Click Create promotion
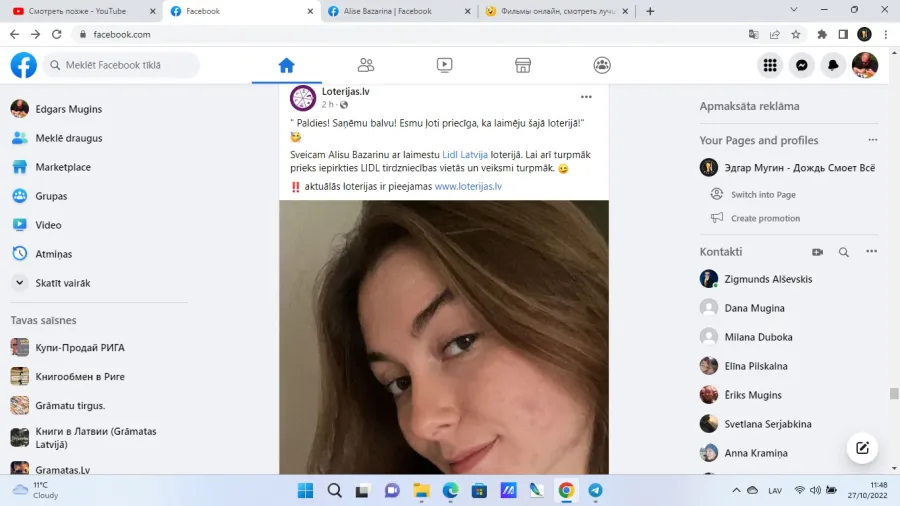Viewport: 900px width, 506px height. [x=765, y=218]
